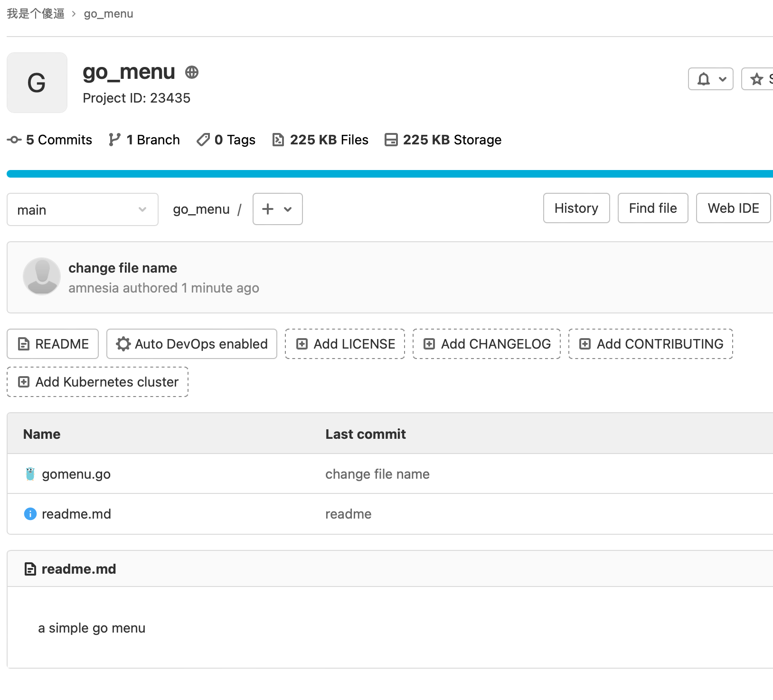
Task: View the 1 Branch link
Action: (144, 140)
